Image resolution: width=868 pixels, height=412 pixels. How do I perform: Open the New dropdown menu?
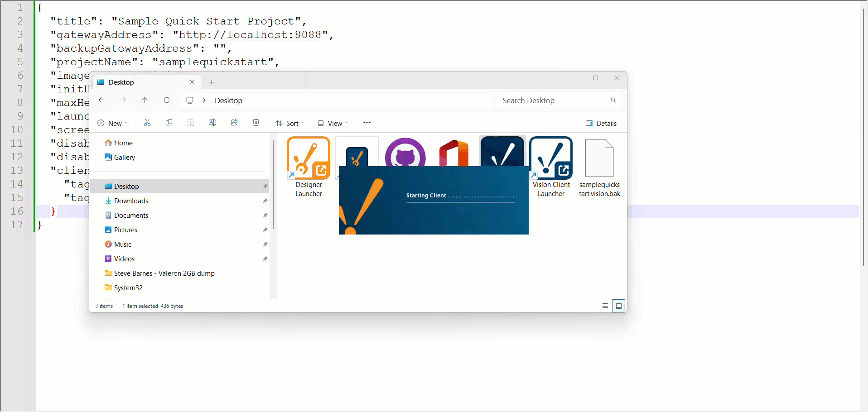click(113, 124)
